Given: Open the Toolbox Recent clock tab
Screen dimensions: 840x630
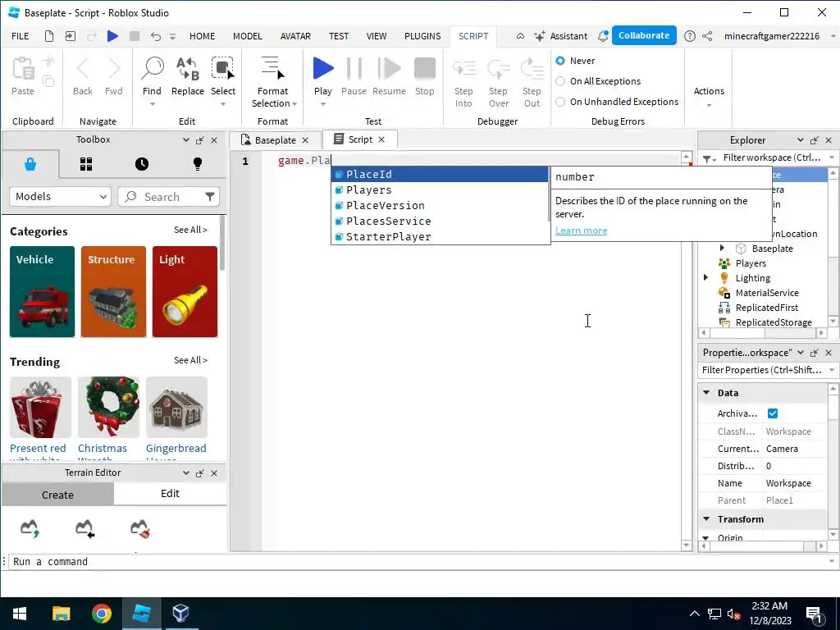Looking at the screenshot, I should point(141,164).
